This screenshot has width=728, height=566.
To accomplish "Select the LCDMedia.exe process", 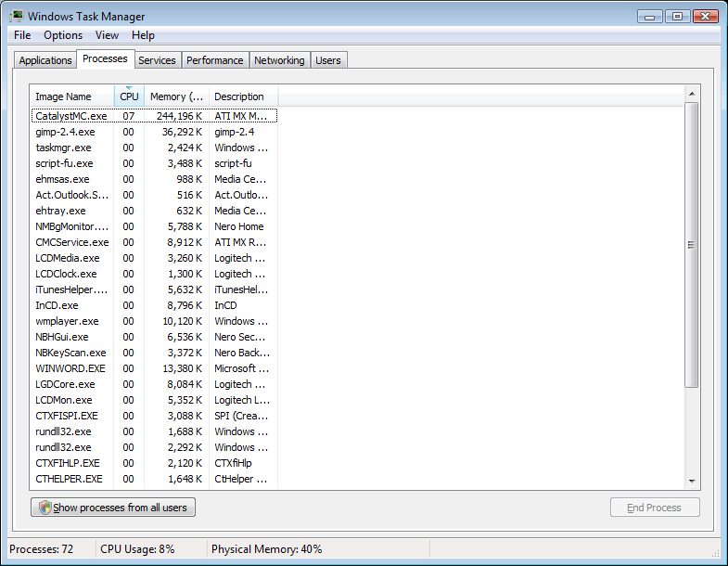I will click(154, 258).
